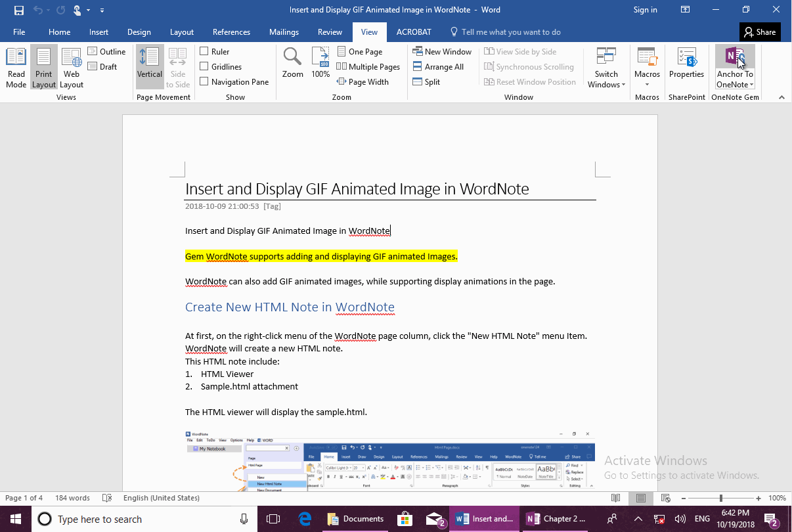Click the Web Layout status bar icon
Image resolution: width=792 pixels, height=532 pixels.
[665, 499]
